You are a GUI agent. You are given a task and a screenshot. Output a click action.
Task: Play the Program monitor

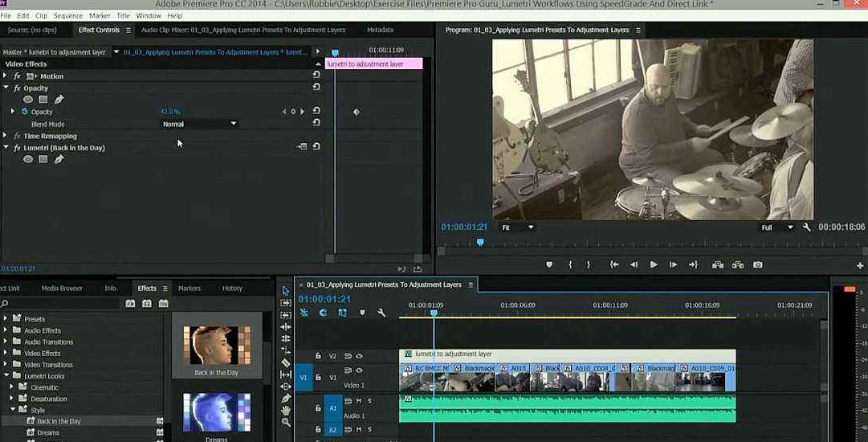coord(654,264)
